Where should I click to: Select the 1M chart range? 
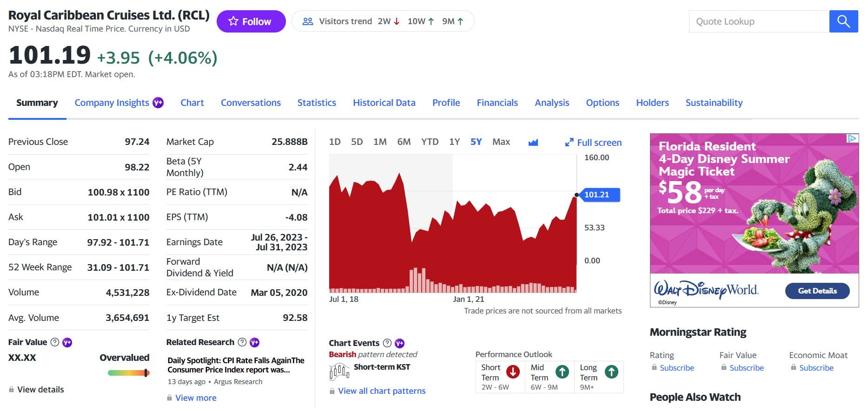pos(380,142)
